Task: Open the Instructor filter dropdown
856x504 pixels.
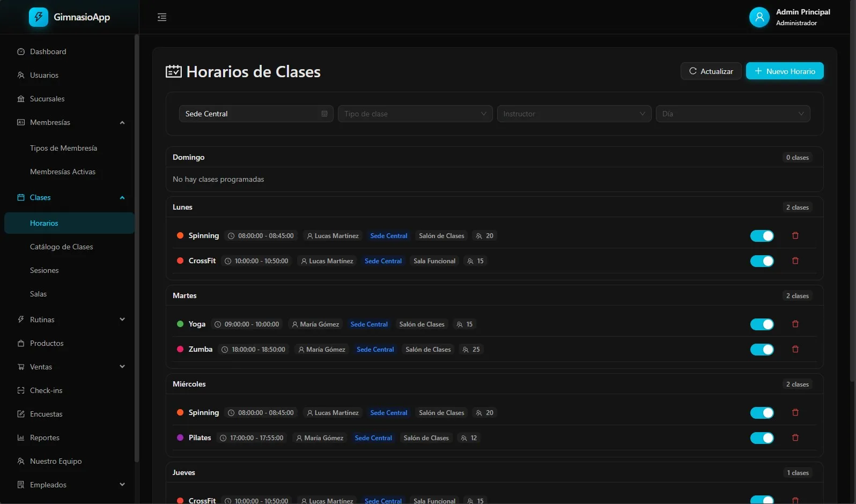Action: pos(574,114)
